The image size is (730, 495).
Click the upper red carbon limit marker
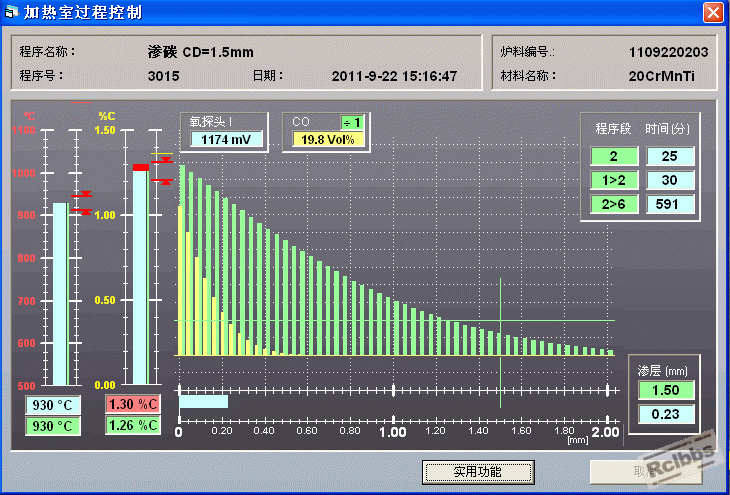pos(162,160)
